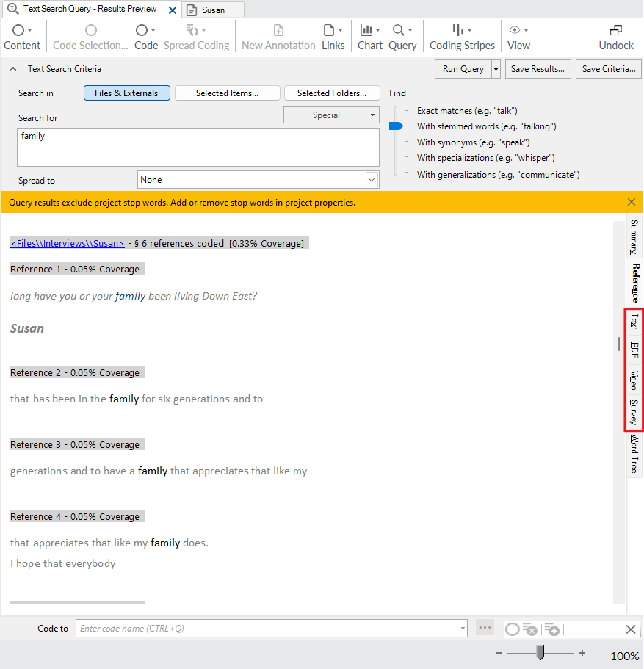Click the circle code icon in quick coding bar

pos(512,629)
